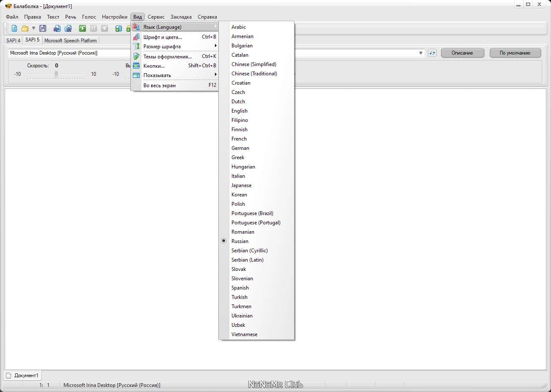Select Ukrainian from the language list
The image size is (551, 392).
pyautogui.click(x=256, y=316)
